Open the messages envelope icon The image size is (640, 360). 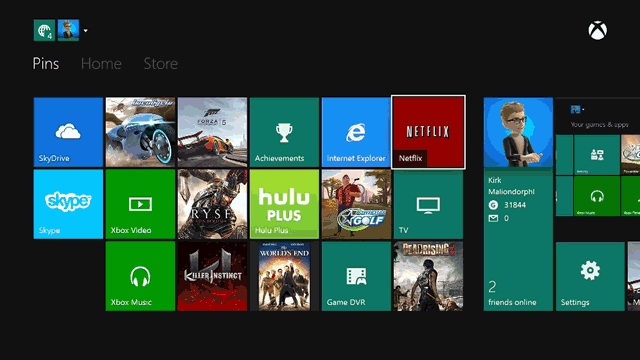pos(493,218)
